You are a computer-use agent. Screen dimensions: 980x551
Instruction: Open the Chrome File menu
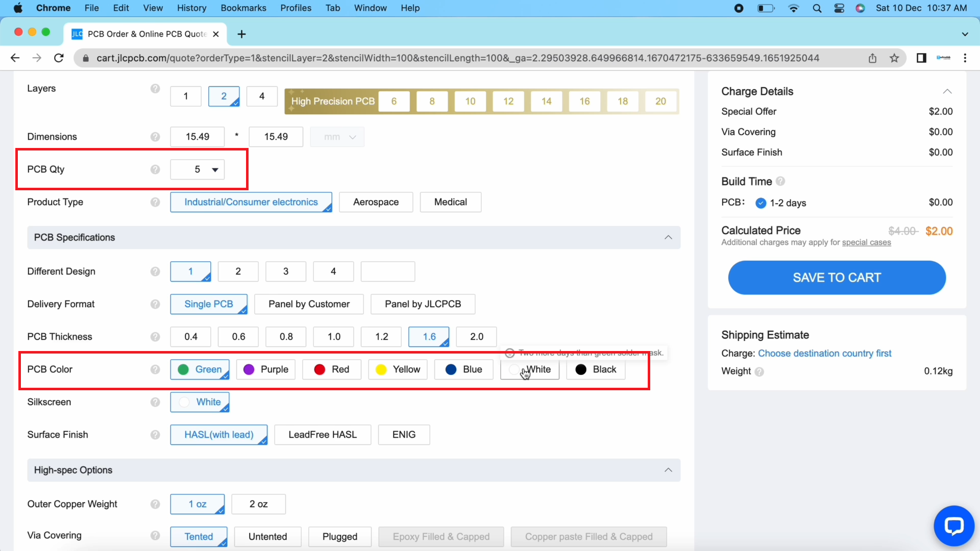[92, 8]
